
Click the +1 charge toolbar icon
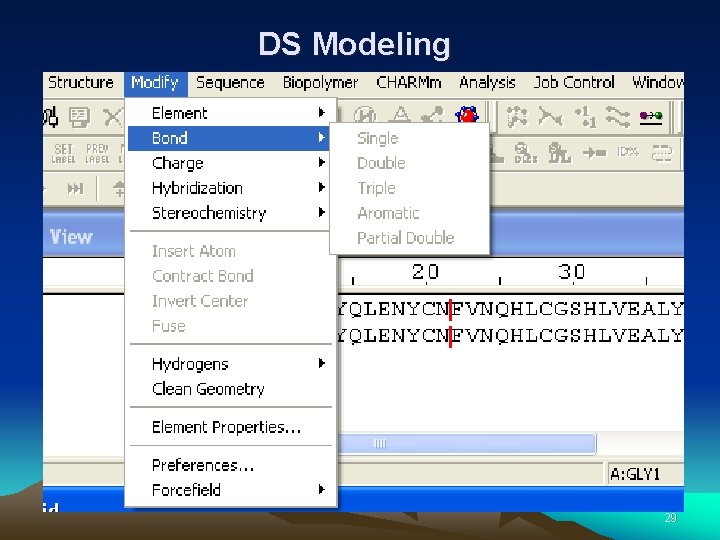click(x=585, y=117)
